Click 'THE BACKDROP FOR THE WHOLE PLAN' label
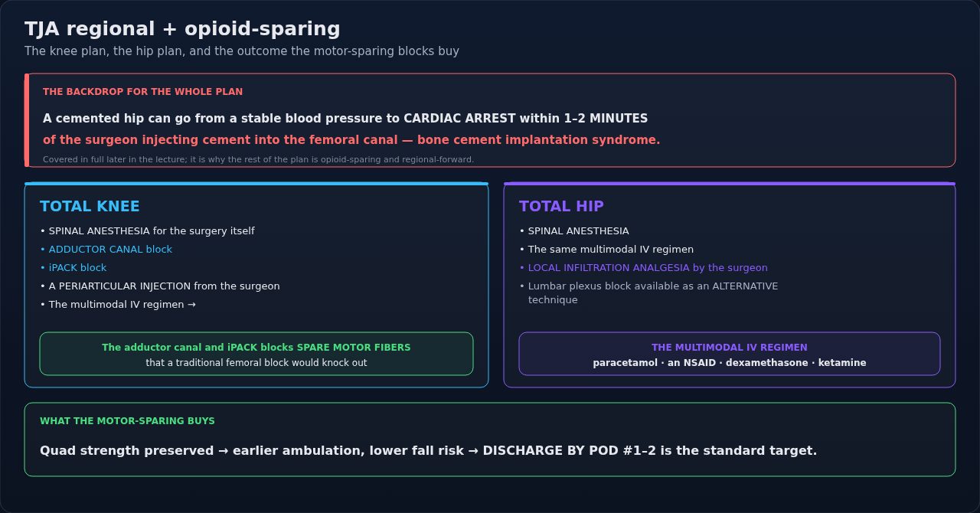Viewport: 980px width, 513px height. (x=142, y=92)
